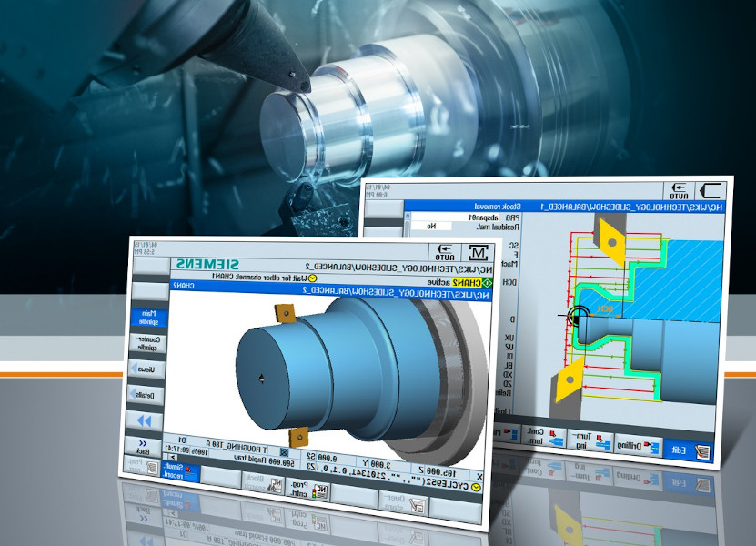Open the Prog. cntrl. softkey
Screen dimensions: 756x546
point(307,488)
